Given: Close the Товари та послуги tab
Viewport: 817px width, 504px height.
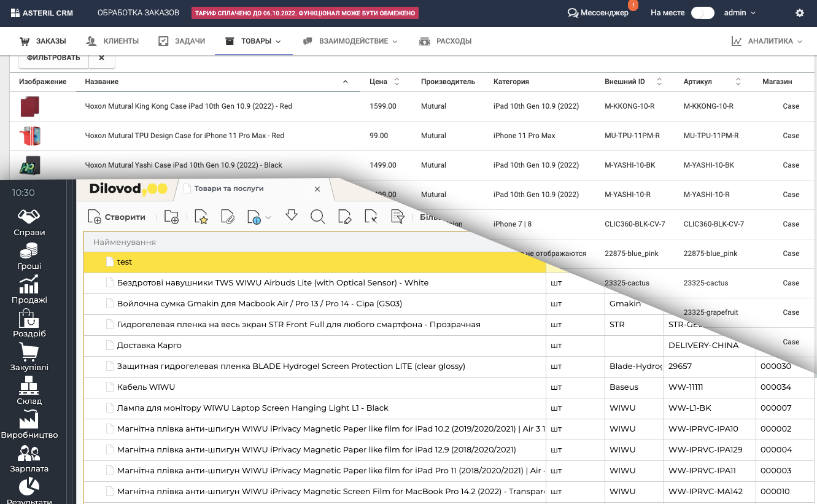Looking at the screenshot, I should point(317,188).
